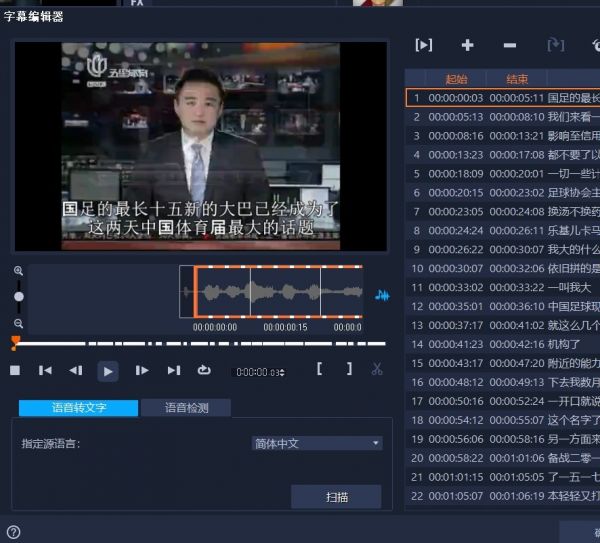Image resolution: width=600 pixels, height=543 pixels.
Task: Zoom in on the waveform timeline
Action: coord(18,271)
